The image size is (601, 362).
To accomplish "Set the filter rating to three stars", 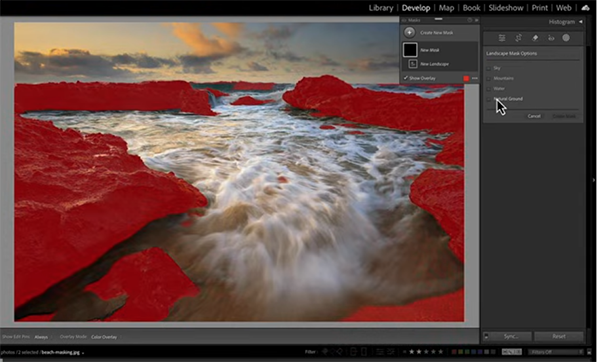I will click(426, 352).
